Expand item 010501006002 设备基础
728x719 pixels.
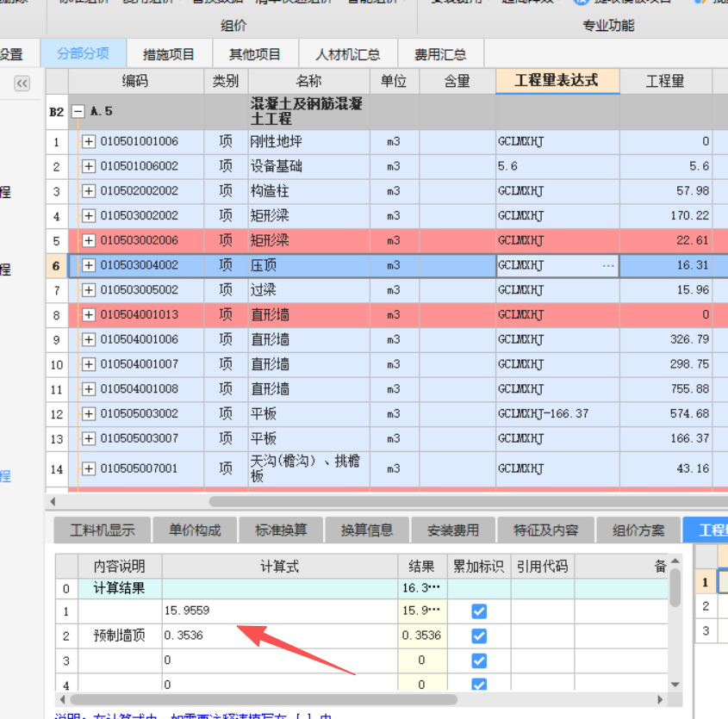(88, 166)
